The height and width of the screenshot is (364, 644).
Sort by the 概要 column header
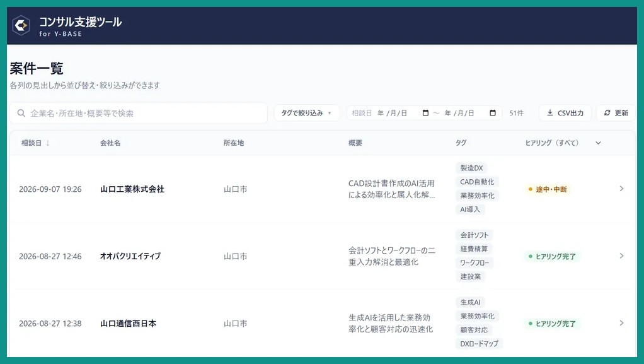click(x=355, y=143)
